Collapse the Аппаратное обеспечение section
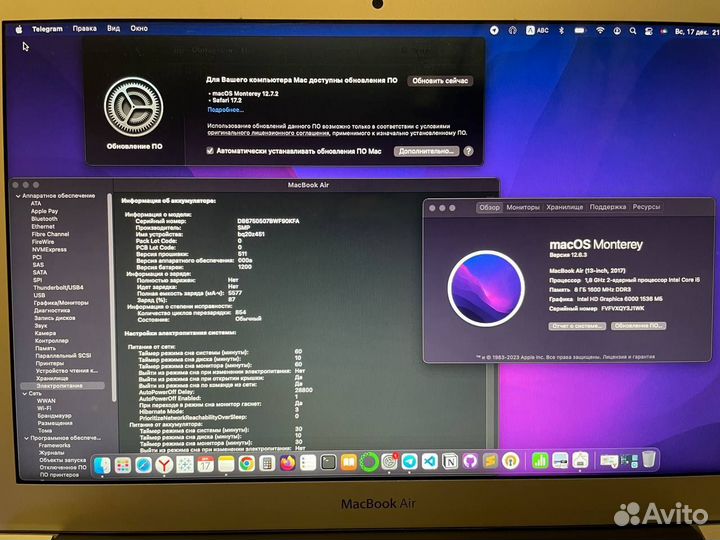Image resolution: width=720 pixels, height=540 pixels. pyautogui.click(x=18, y=196)
